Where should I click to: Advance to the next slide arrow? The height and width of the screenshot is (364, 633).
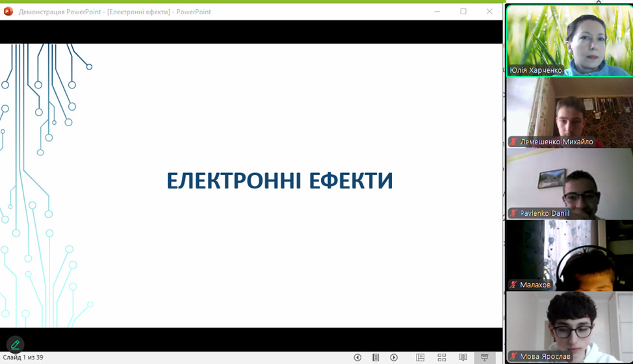point(394,357)
